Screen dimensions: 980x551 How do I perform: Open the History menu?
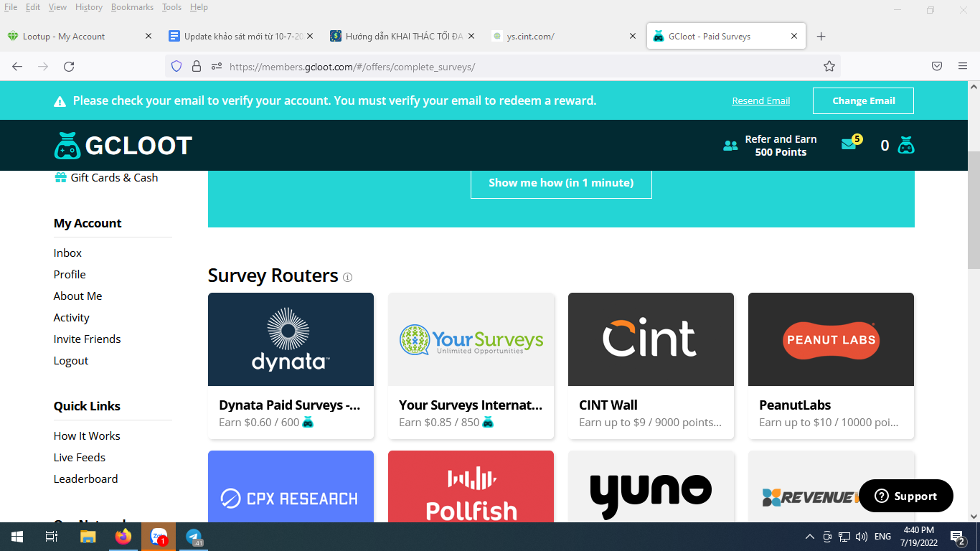pyautogui.click(x=89, y=7)
